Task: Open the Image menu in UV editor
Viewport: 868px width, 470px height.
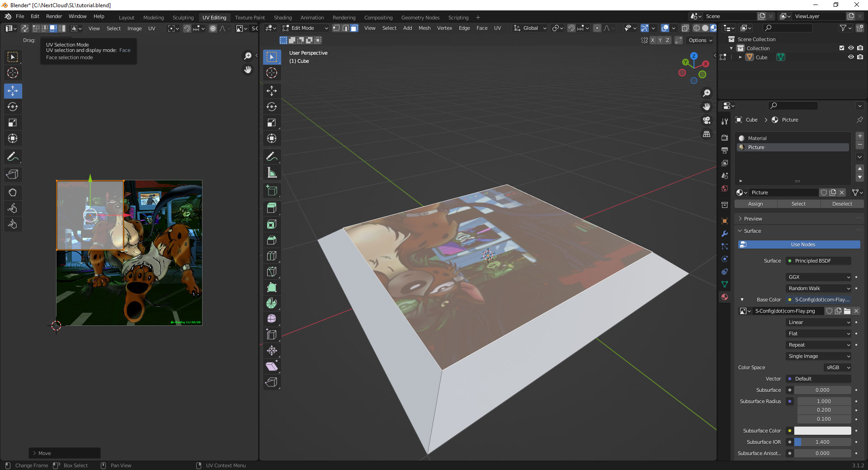Action: click(134, 28)
